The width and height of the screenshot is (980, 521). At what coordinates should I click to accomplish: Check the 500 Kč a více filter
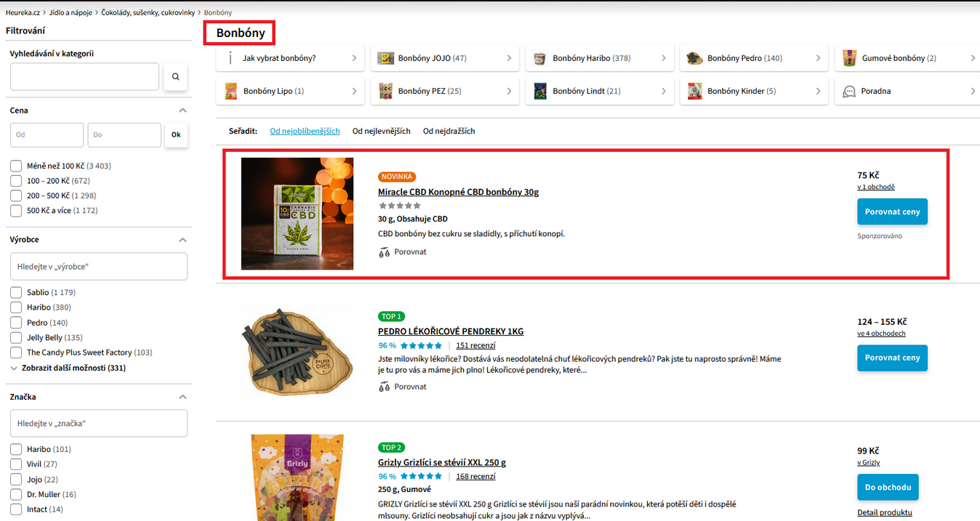click(x=16, y=211)
